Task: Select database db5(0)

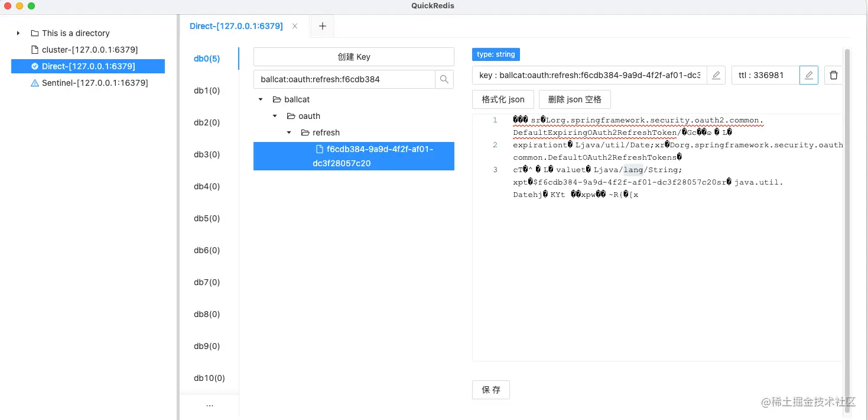Action: (x=207, y=218)
